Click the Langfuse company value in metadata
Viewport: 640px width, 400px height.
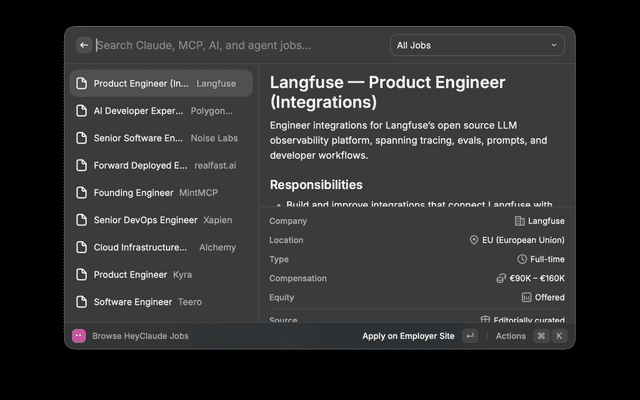coord(546,221)
